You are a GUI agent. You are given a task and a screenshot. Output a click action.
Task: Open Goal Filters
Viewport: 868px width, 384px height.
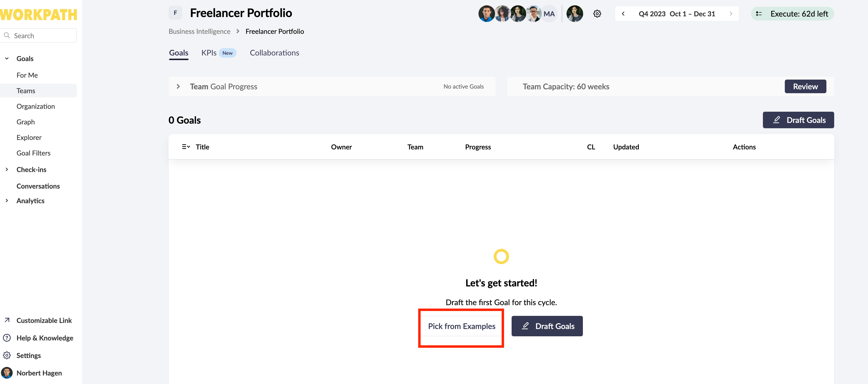(33, 153)
